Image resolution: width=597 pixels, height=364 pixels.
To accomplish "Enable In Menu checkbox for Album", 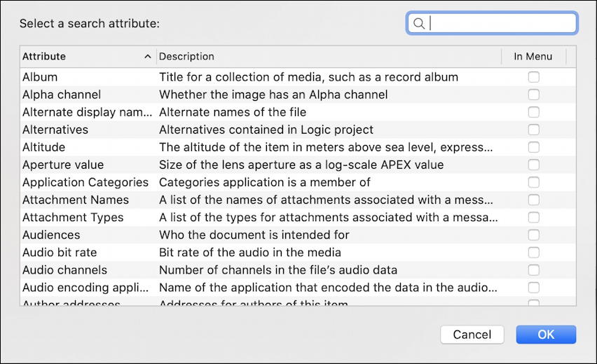I will point(533,77).
